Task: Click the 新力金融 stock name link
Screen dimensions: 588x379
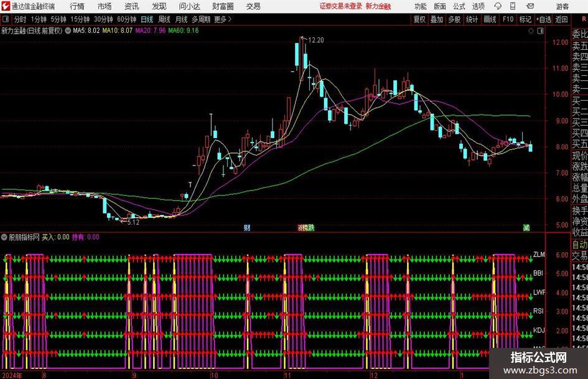Action: tap(378, 6)
